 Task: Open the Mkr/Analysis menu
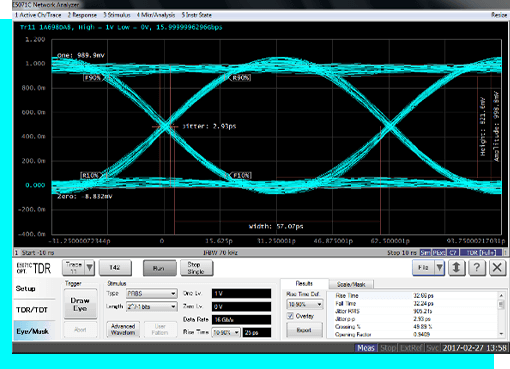click(x=156, y=15)
